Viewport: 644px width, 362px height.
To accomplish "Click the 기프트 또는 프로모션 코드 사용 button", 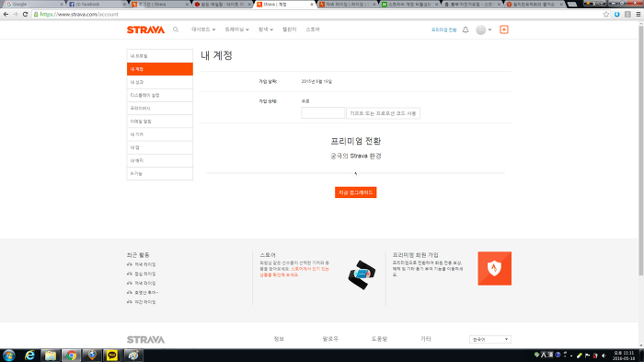I will point(383,113).
